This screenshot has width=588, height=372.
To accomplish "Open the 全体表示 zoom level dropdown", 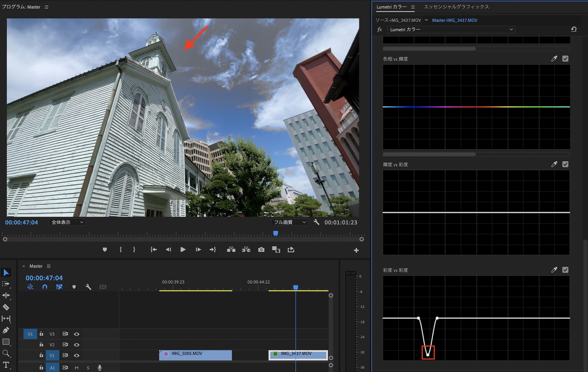I will 67,222.
